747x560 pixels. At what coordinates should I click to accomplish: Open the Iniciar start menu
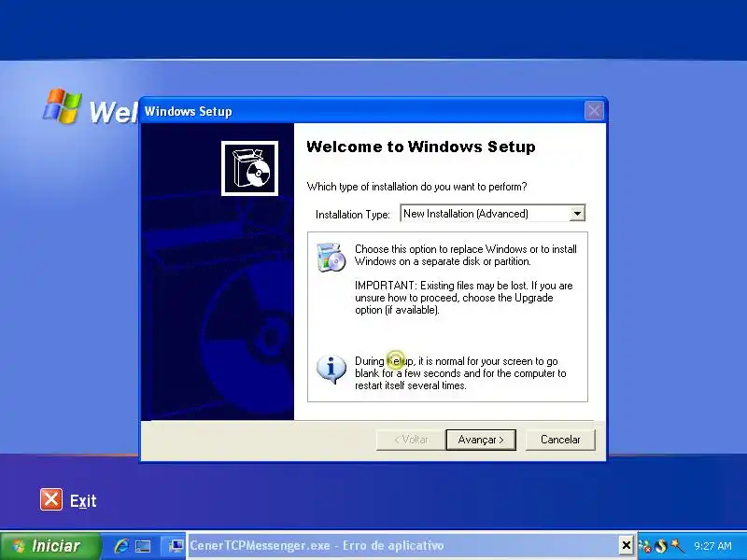[x=50, y=546]
